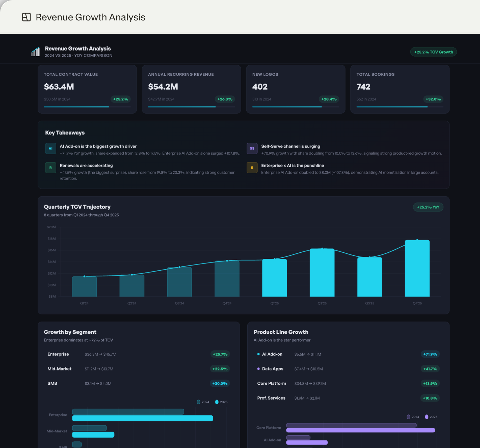This screenshot has width=480, height=448.
Task: Click the SS badge icon for Self-Serve channel
Action: coord(252,149)
